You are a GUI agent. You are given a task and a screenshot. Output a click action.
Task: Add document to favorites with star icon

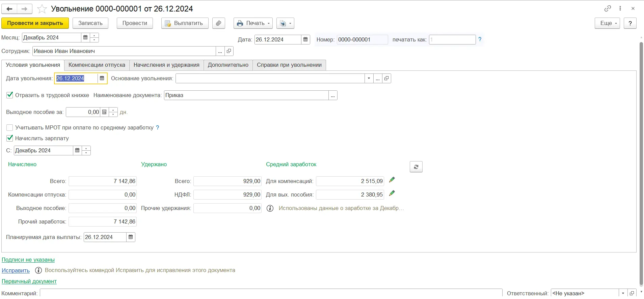(42, 9)
